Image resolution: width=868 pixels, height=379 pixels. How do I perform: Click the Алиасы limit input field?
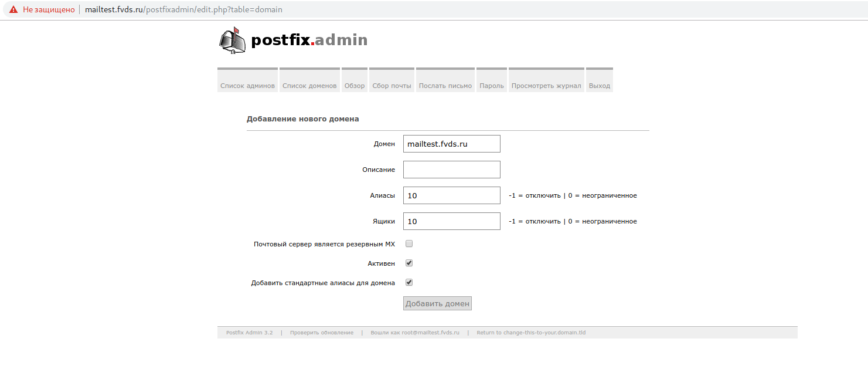click(452, 195)
